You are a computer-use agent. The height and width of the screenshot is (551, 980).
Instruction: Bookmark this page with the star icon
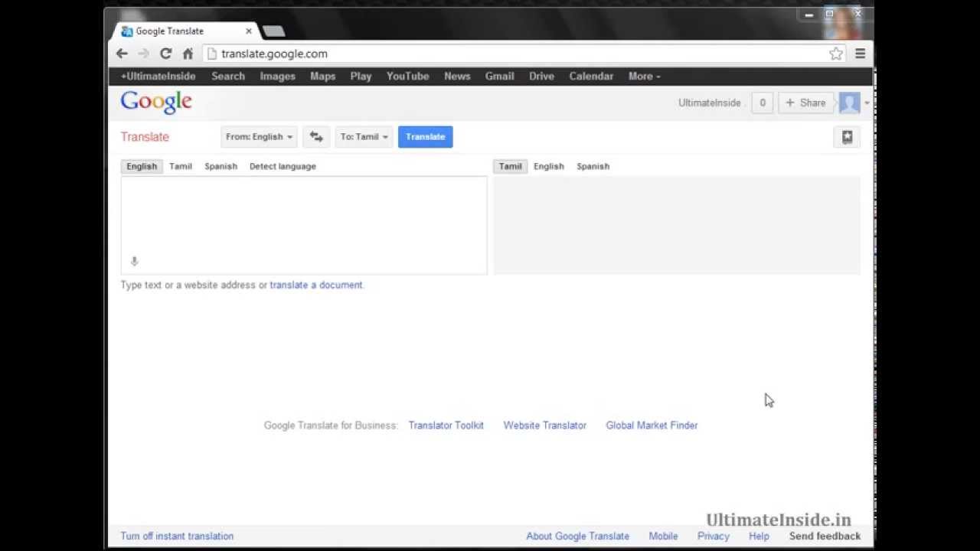pyautogui.click(x=836, y=54)
